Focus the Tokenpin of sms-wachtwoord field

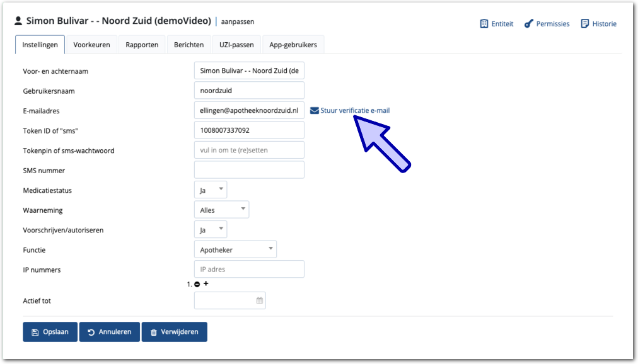tap(249, 150)
